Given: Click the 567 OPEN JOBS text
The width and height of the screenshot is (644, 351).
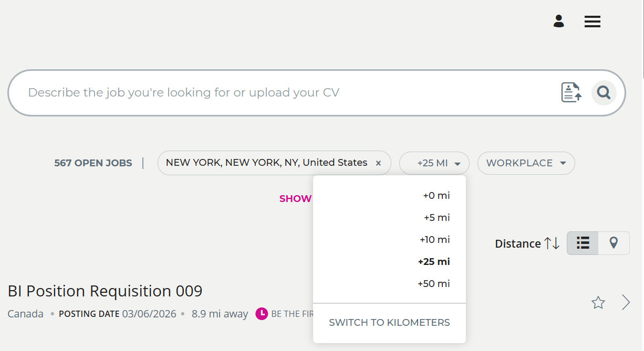Looking at the screenshot, I should pos(93,163).
